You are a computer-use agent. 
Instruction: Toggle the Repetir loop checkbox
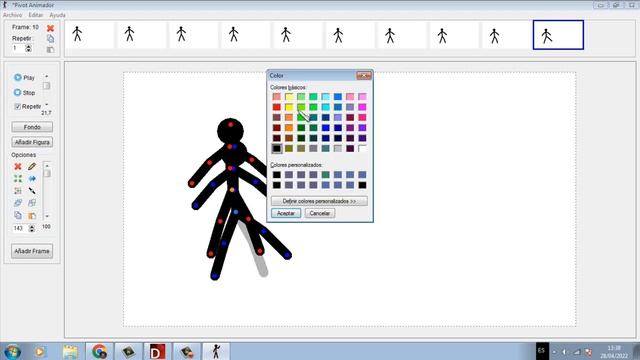tap(17, 107)
